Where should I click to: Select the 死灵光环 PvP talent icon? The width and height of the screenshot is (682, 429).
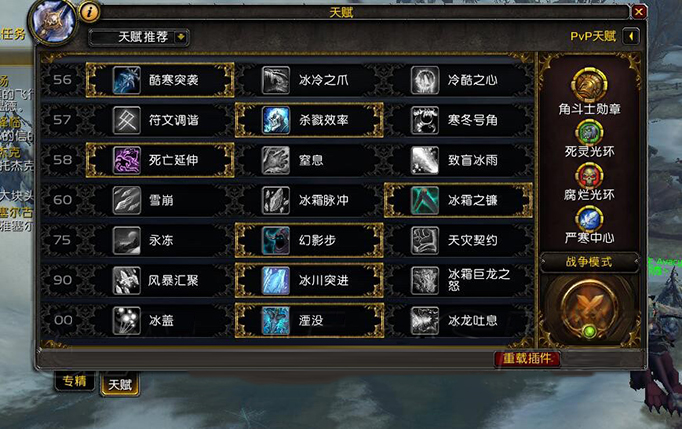[589, 132]
